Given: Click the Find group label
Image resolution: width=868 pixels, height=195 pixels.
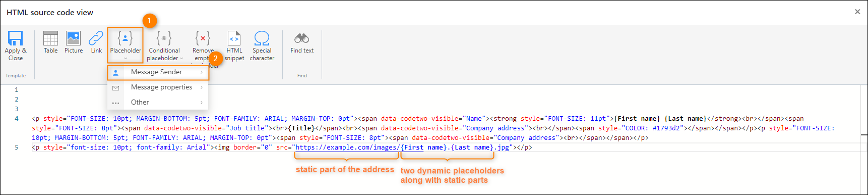Looking at the screenshot, I should (302, 76).
